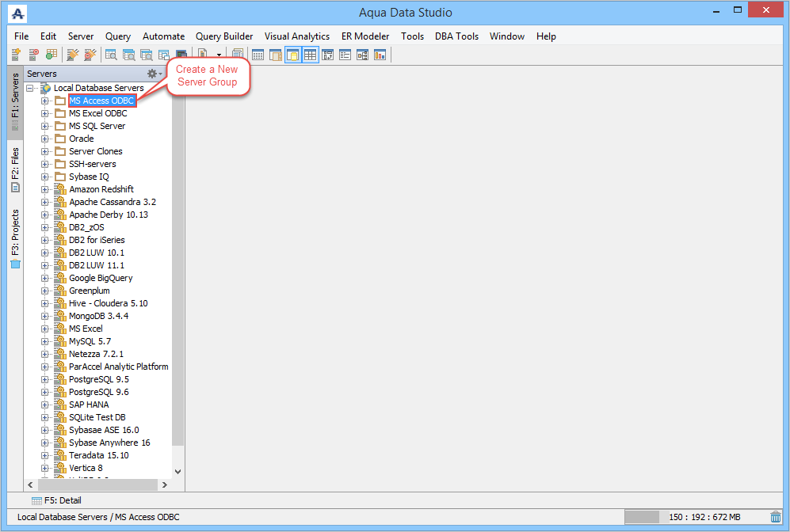
Task: Click the window with side panel toolbar icon
Action: point(275,55)
